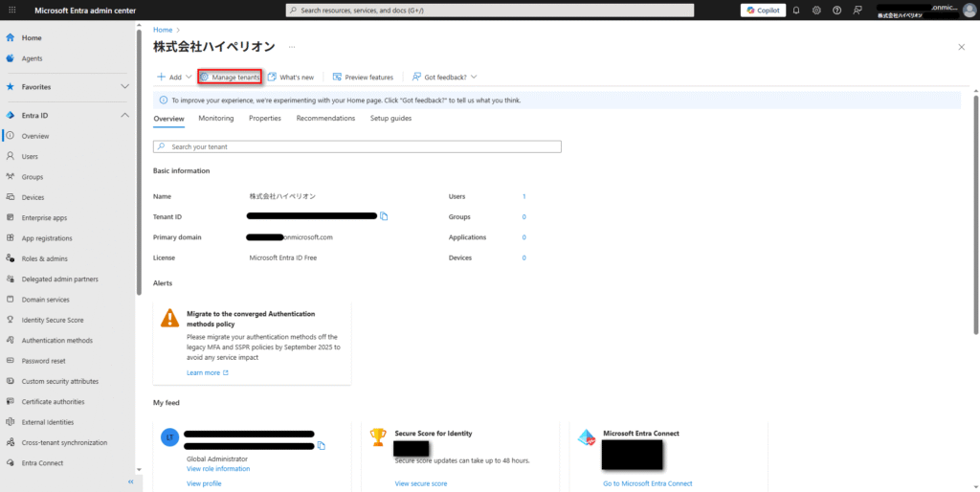
Task: Click the notifications bell icon
Action: point(795,10)
